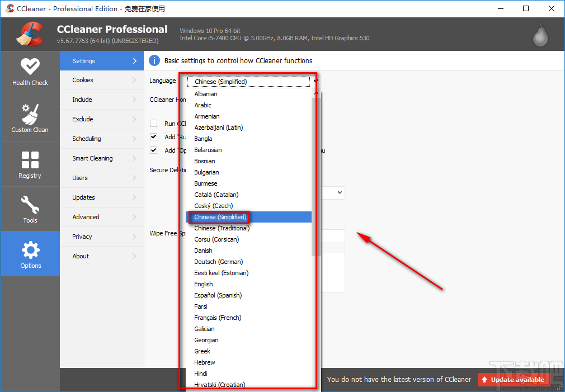
Task: Choose Armenian in the language list
Action: coord(248,116)
